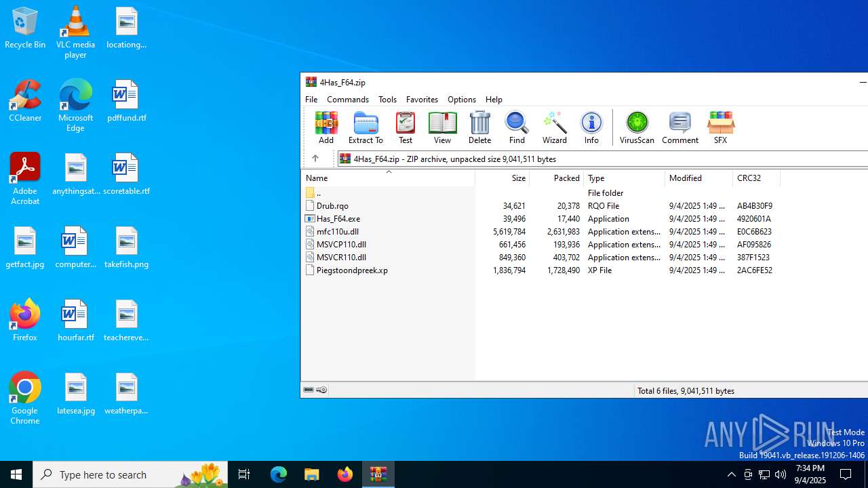The width and height of the screenshot is (868, 488).
Task: Click the Test archive toolbar icon
Action: pos(406,127)
